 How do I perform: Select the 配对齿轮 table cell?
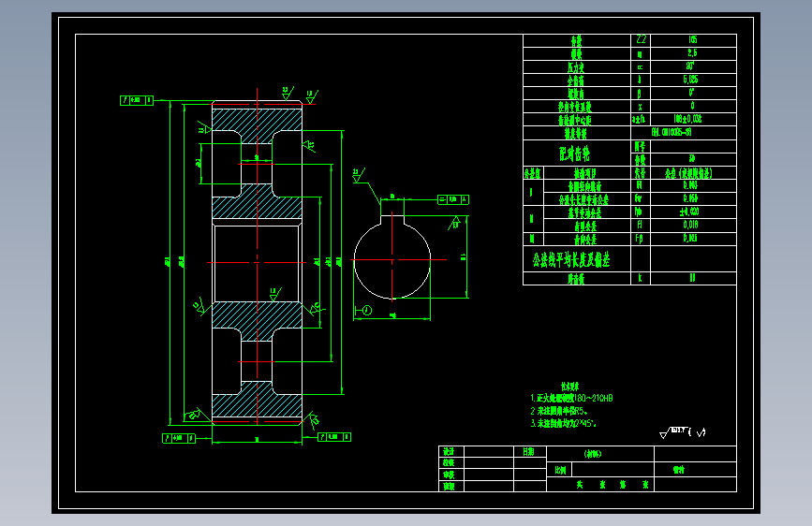tap(576, 153)
